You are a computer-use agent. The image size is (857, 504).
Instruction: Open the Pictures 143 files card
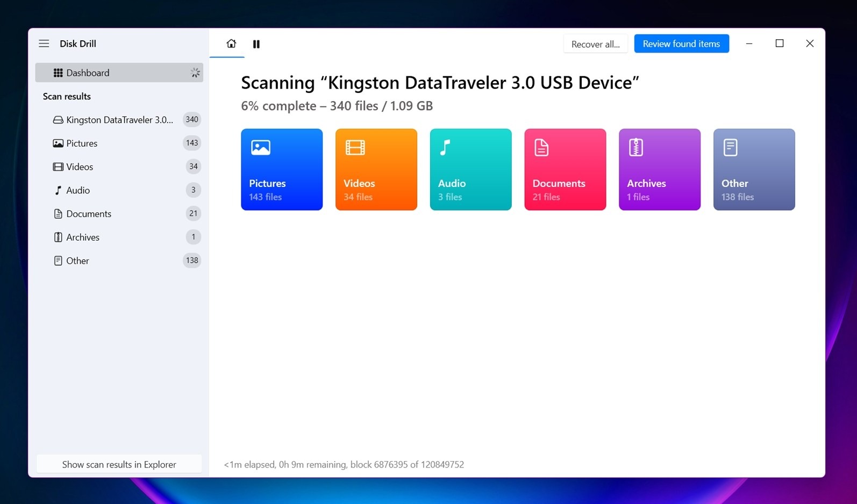tap(282, 169)
